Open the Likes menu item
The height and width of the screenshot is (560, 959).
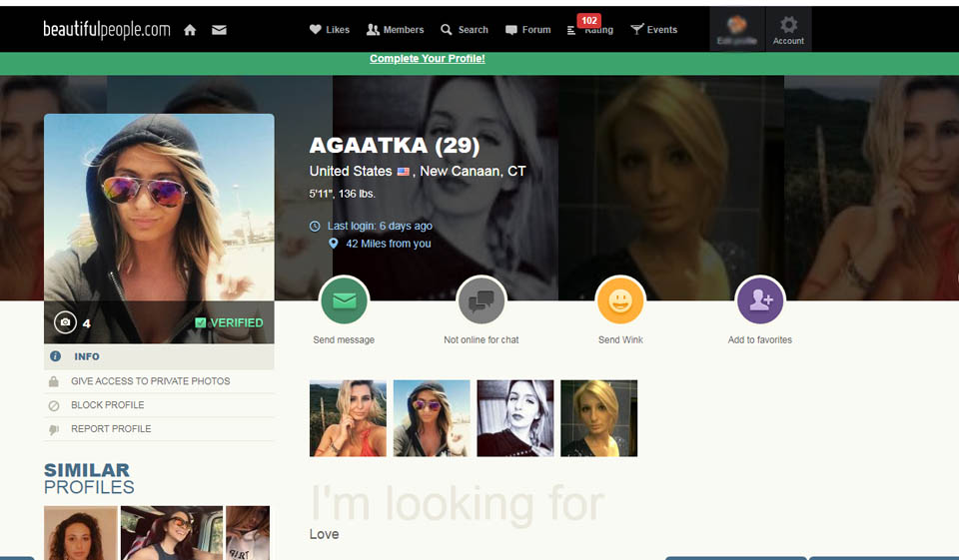329,30
